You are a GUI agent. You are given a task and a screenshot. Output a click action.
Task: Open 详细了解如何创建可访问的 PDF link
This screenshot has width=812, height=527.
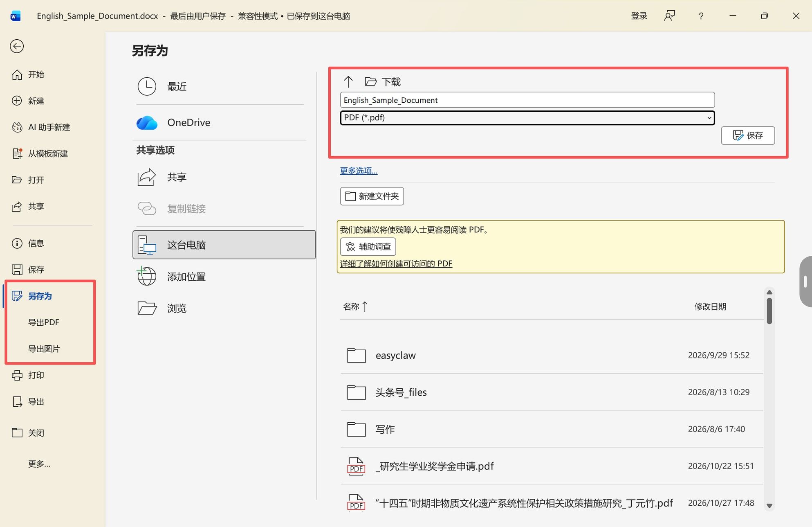(x=396, y=263)
